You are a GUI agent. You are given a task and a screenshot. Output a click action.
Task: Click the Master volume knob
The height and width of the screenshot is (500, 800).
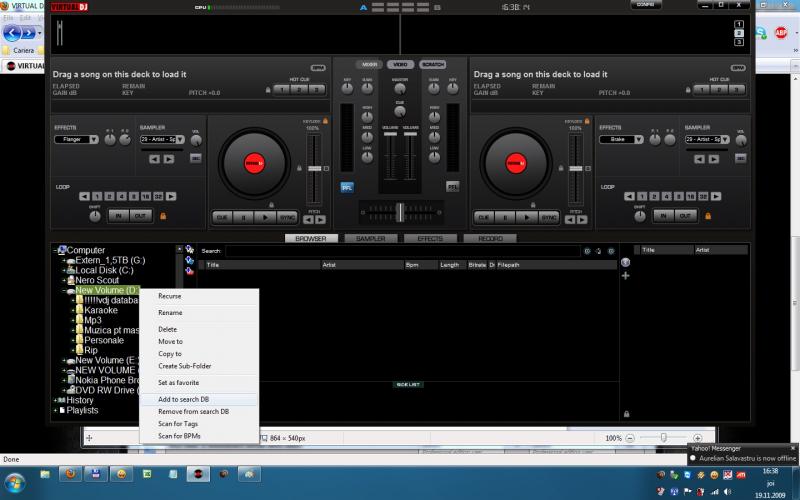(400, 87)
